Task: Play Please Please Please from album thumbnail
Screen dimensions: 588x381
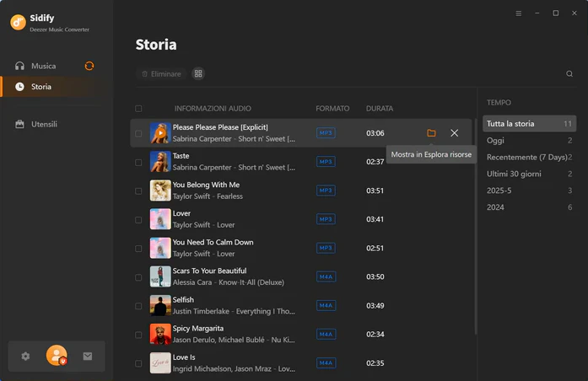Action: [160, 133]
